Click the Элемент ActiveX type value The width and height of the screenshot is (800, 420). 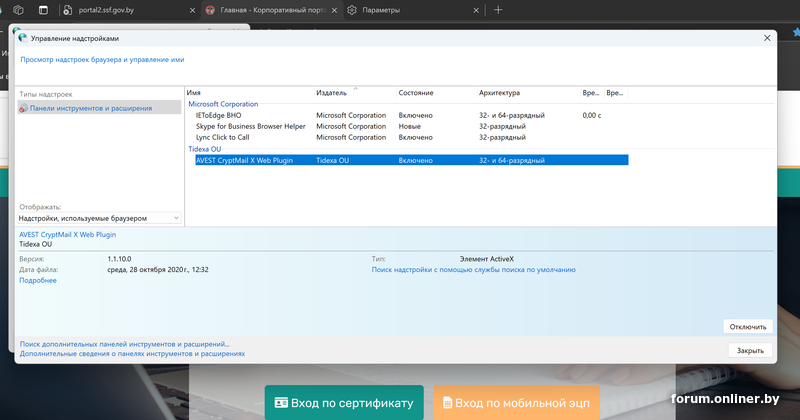486,259
